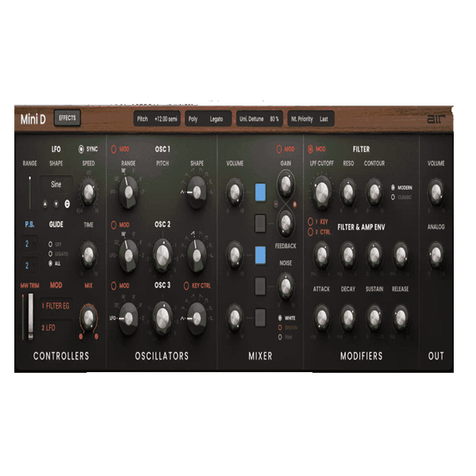476x476 pixels.
Task: Click the LFO shape down arrow
Action: 56,204
